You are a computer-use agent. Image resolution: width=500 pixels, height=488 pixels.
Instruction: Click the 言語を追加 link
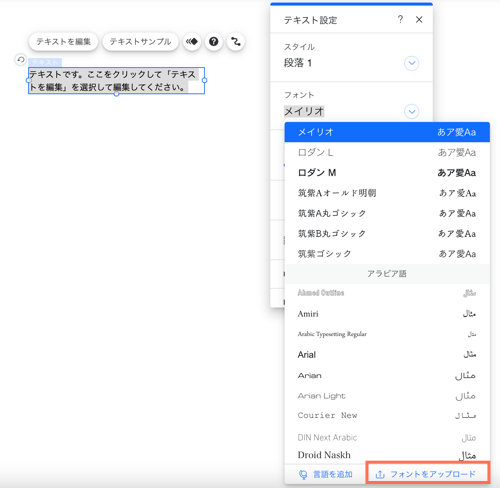click(x=333, y=474)
